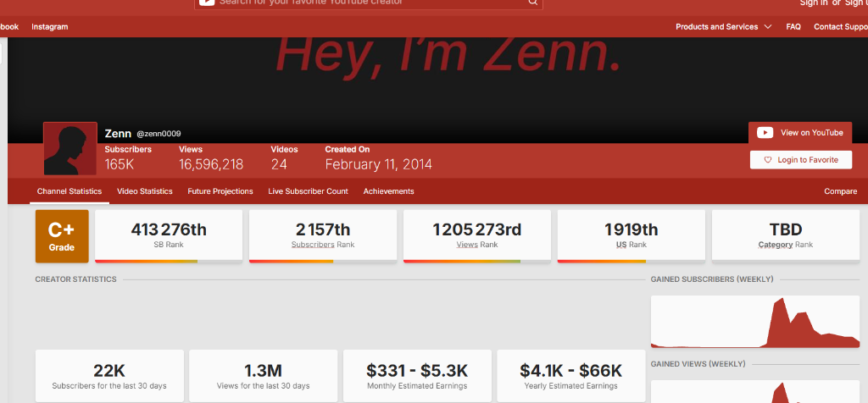Click heart icon on Login to Favorite
This screenshot has width=868, height=403.
coord(767,160)
